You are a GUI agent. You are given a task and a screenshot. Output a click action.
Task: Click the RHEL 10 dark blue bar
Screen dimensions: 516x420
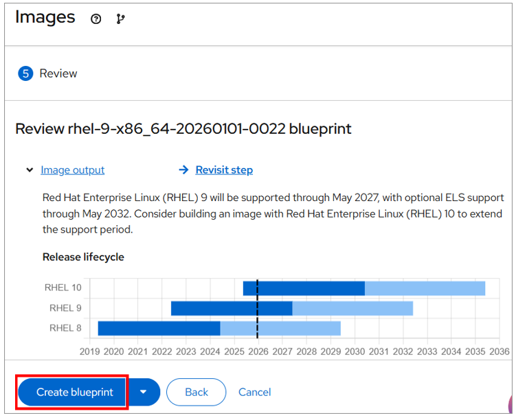click(x=309, y=288)
